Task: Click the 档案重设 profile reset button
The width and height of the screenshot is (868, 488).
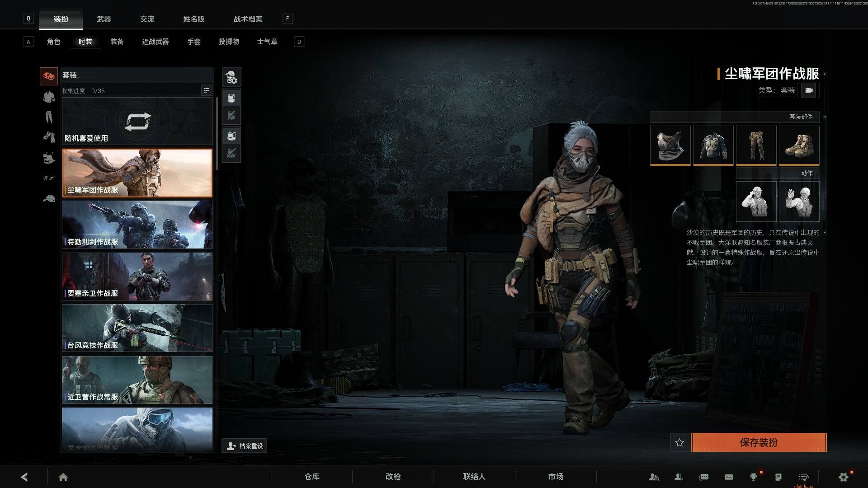Action: pos(245,446)
